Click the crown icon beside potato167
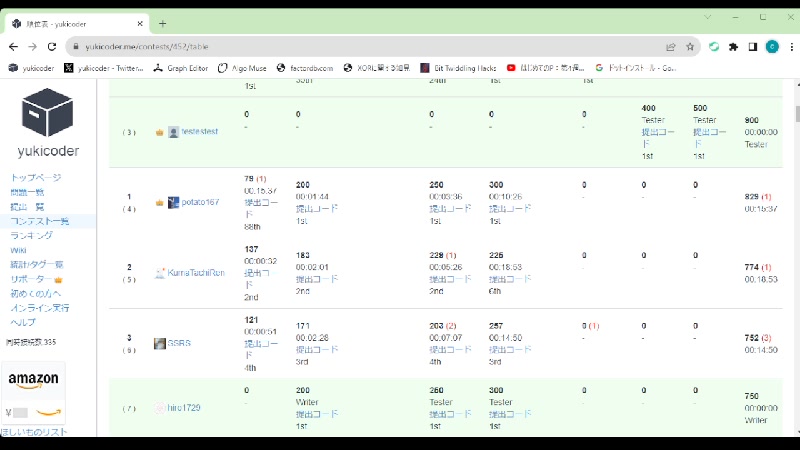Image resolution: width=800 pixels, height=450 pixels. (x=159, y=203)
